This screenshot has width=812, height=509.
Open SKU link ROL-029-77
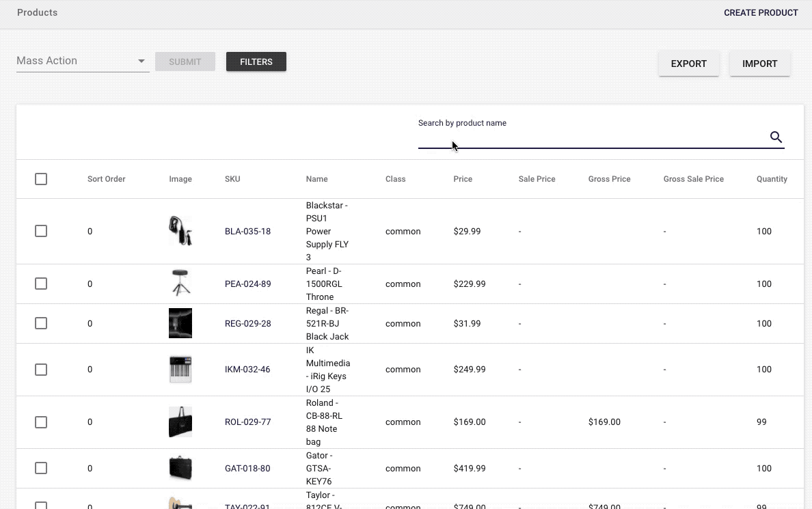[x=247, y=422]
